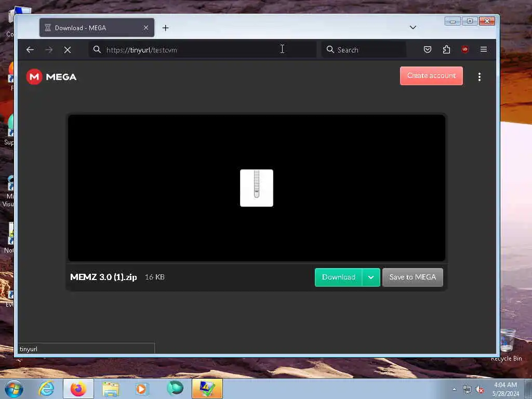The height and width of the screenshot is (399, 532).
Task: Show hidden system tray icons
Action: [454, 390]
